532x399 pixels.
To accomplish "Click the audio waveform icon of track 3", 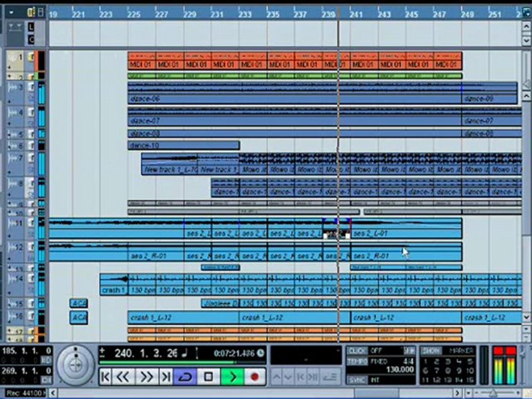I will 13,88.
